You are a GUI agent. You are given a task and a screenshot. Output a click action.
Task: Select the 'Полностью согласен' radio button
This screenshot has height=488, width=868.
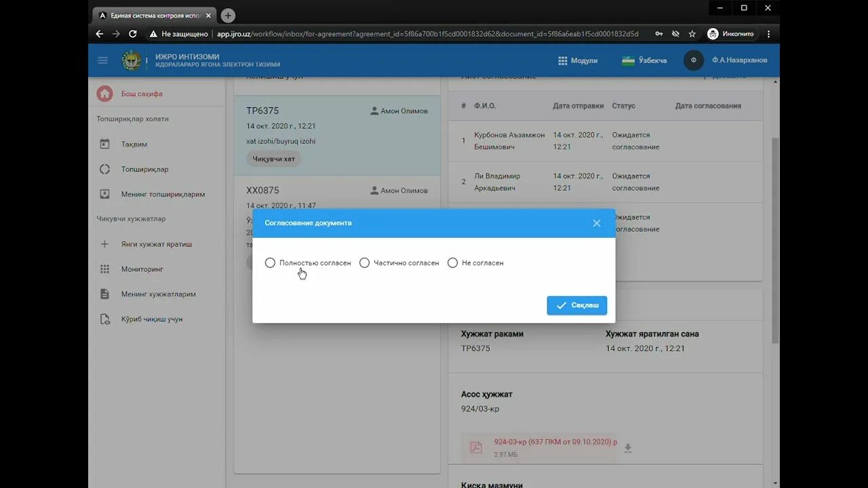[271, 263]
